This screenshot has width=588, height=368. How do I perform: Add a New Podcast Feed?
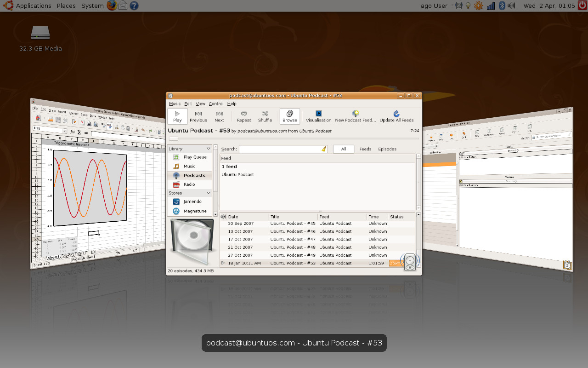click(x=355, y=116)
